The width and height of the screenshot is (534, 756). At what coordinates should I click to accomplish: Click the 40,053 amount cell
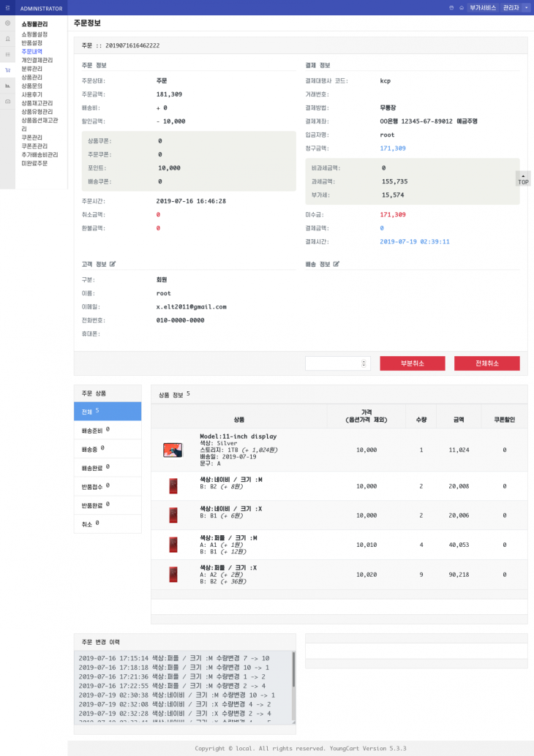click(459, 545)
